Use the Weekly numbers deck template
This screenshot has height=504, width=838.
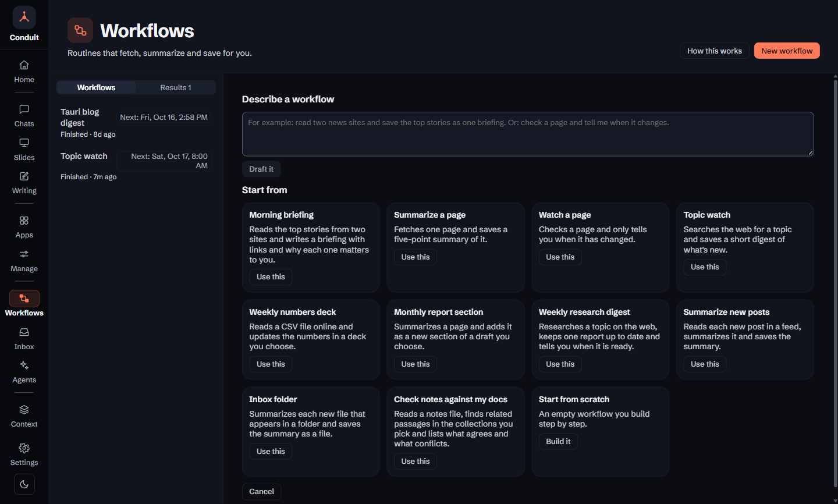coord(271,364)
